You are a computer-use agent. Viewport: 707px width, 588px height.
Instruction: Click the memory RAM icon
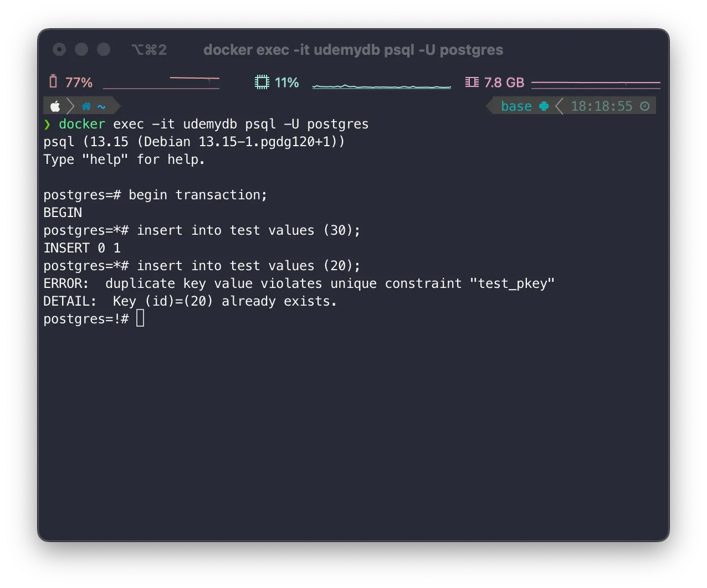(x=472, y=82)
